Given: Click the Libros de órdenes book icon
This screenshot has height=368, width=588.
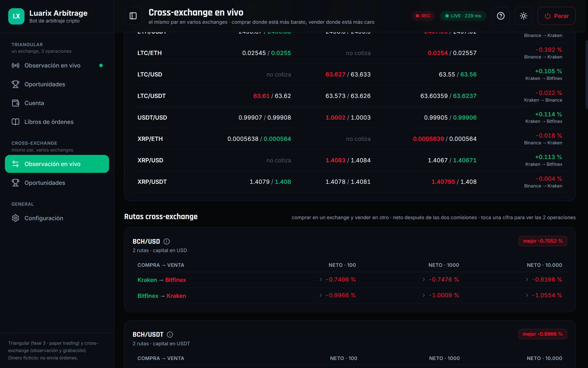Looking at the screenshot, I should point(16,122).
